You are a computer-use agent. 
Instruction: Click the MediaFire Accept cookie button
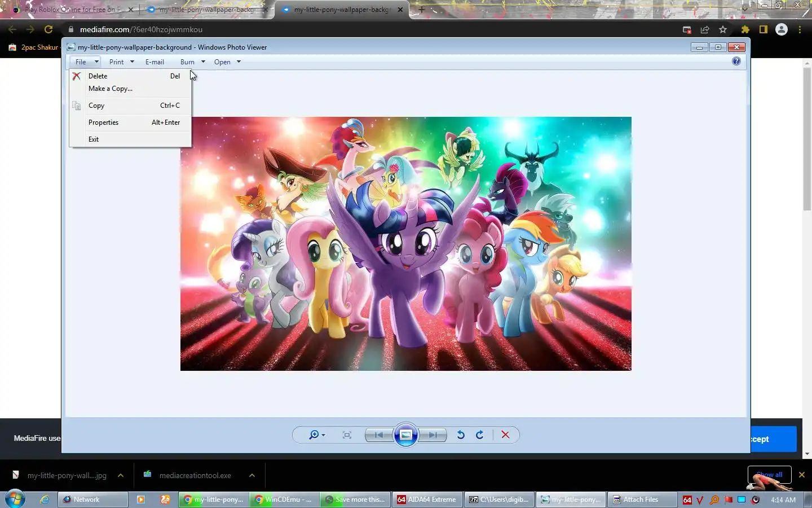pyautogui.click(x=773, y=439)
